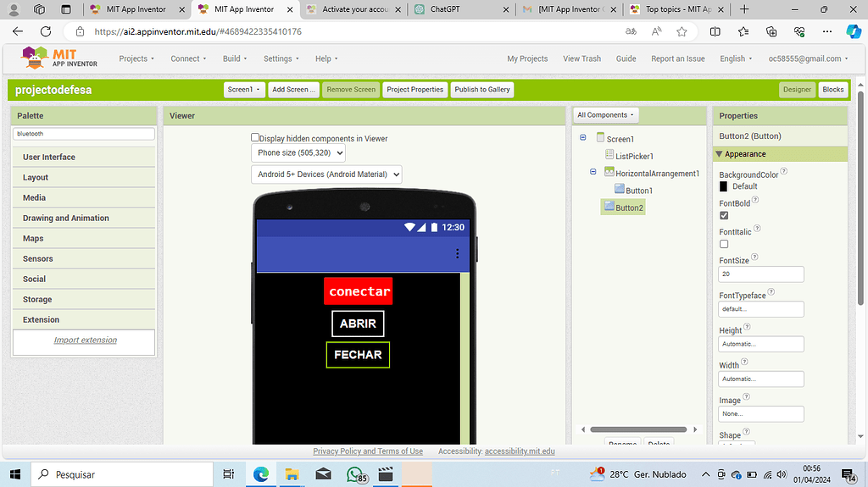Click the FontSize input field
This screenshot has height=487, width=868.
click(x=760, y=274)
